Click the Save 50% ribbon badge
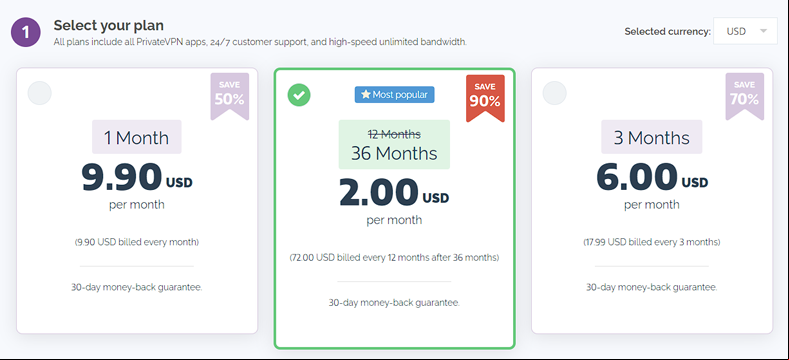 [229, 96]
